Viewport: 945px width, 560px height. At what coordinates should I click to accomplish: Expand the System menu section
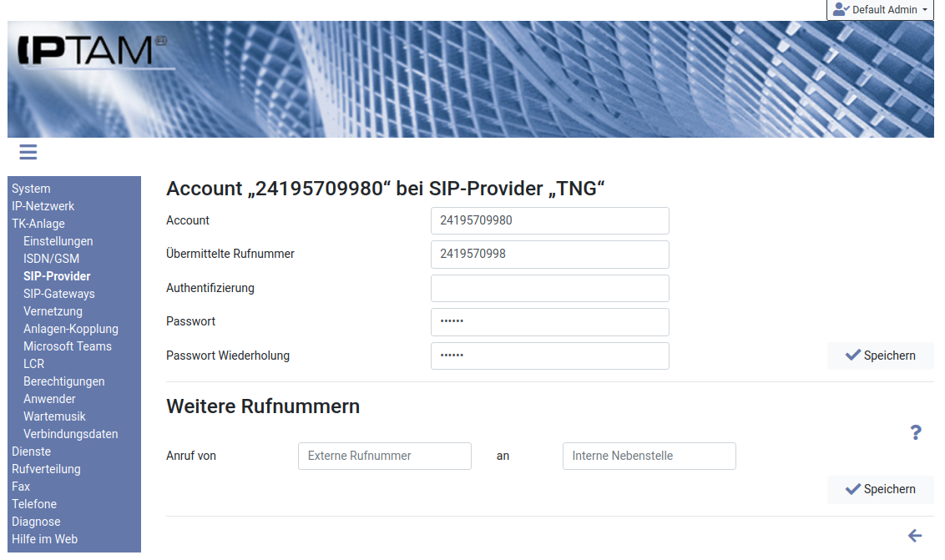tap(31, 189)
